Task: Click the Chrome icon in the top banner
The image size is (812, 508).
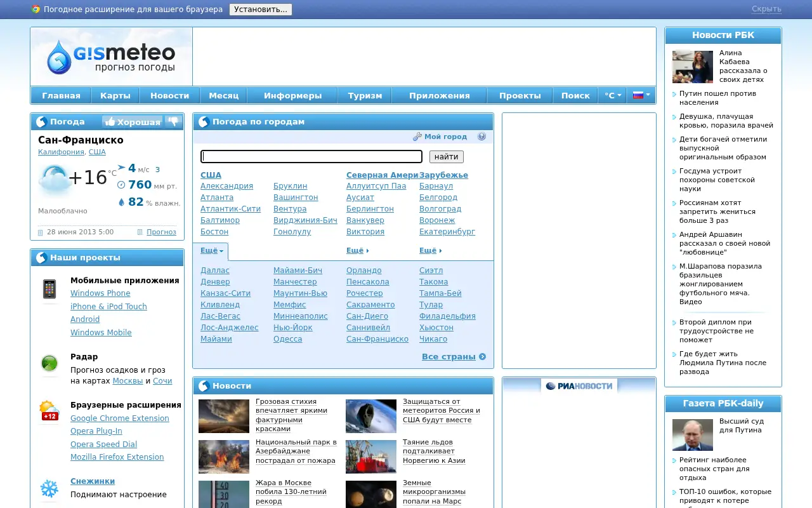Action: 36,10
